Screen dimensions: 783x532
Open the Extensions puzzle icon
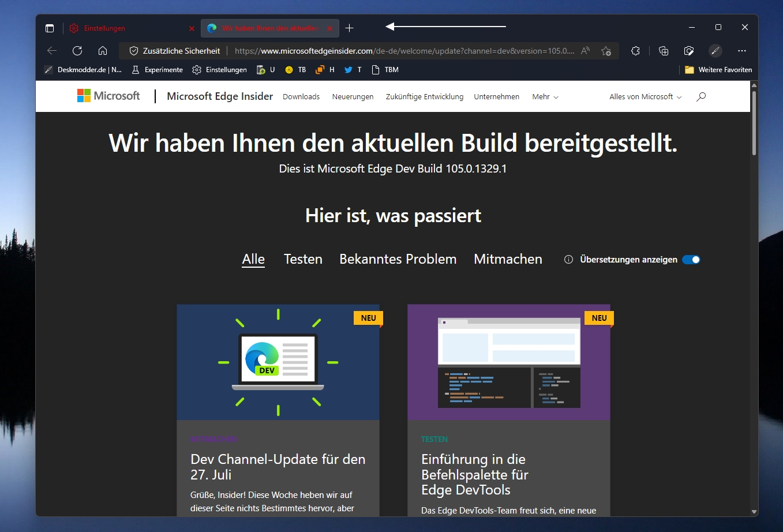pyautogui.click(x=636, y=51)
